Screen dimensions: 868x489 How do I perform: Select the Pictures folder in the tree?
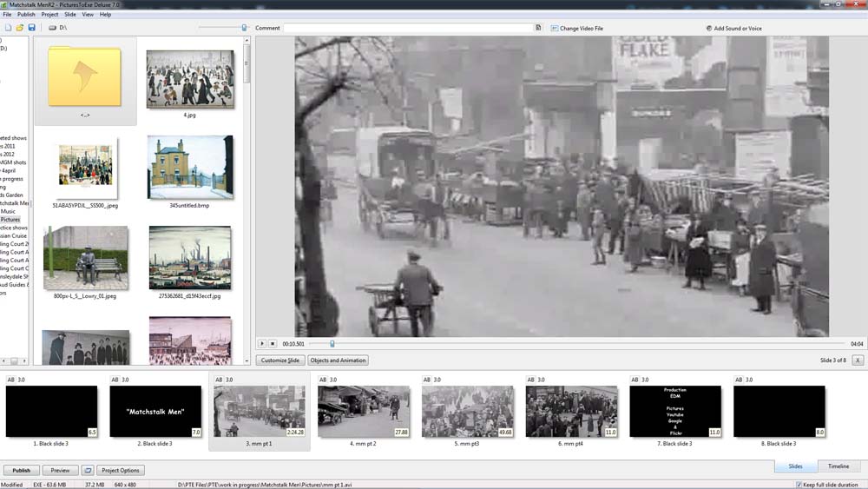click(10, 220)
